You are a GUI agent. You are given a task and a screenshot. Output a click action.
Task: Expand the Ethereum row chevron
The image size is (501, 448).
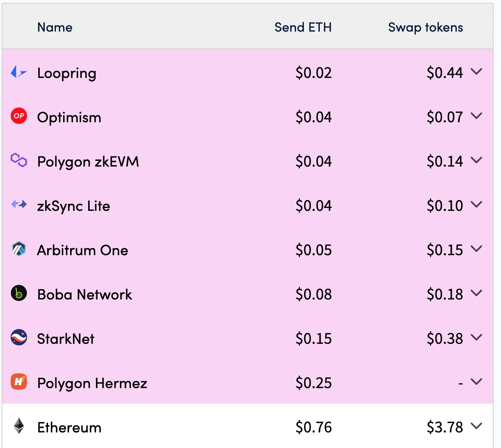[476, 426]
